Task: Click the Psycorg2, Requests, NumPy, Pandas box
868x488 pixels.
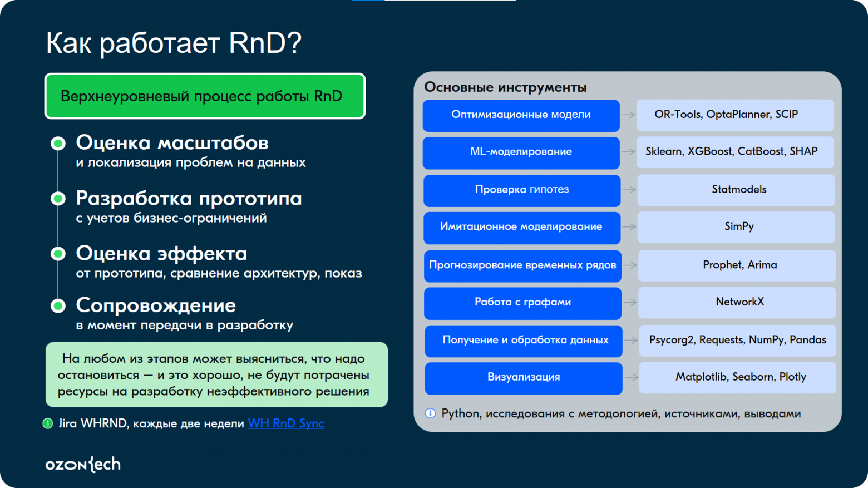Action: [x=738, y=340]
